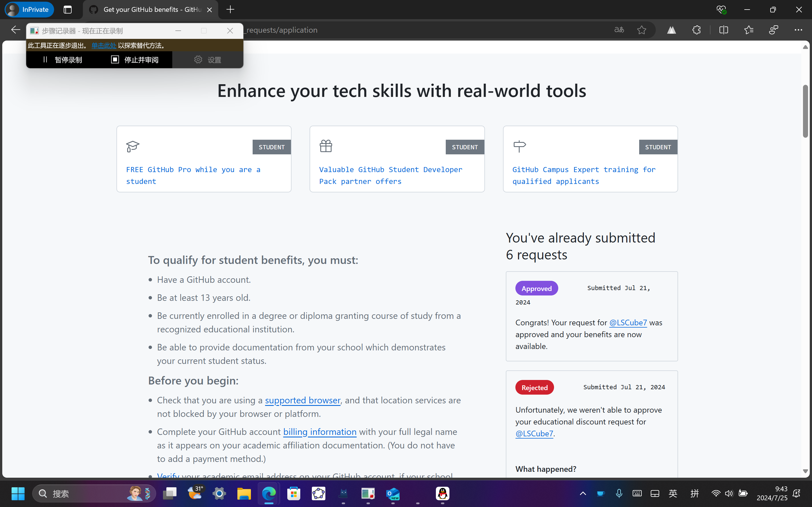The width and height of the screenshot is (812, 507).
Task: Open the favorites list icon
Action: pyautogui.click(x=749, y=30)
